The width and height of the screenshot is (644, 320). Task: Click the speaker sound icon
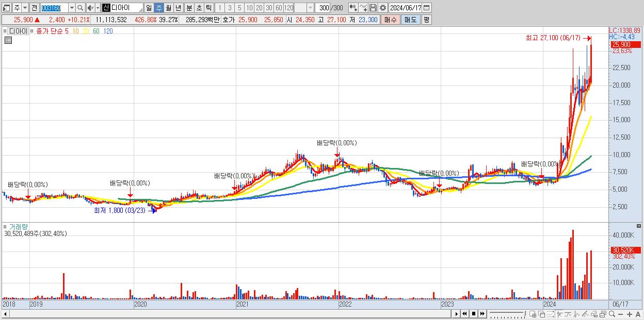[90, 8]
